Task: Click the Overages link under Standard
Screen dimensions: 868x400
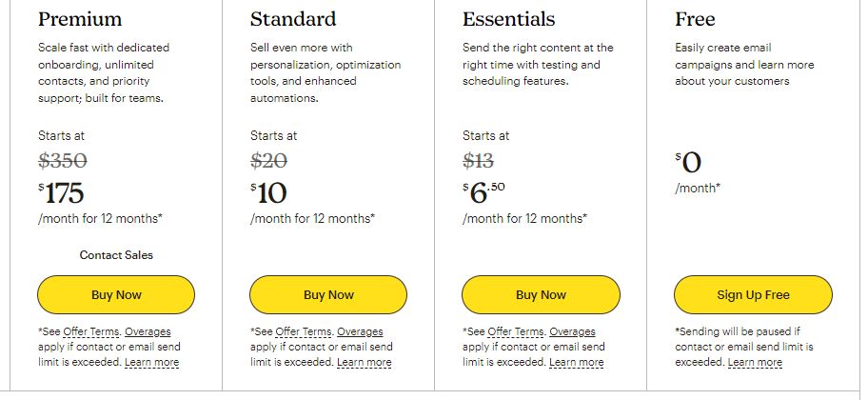Action: pyautogui.click(x=360, y=332)
